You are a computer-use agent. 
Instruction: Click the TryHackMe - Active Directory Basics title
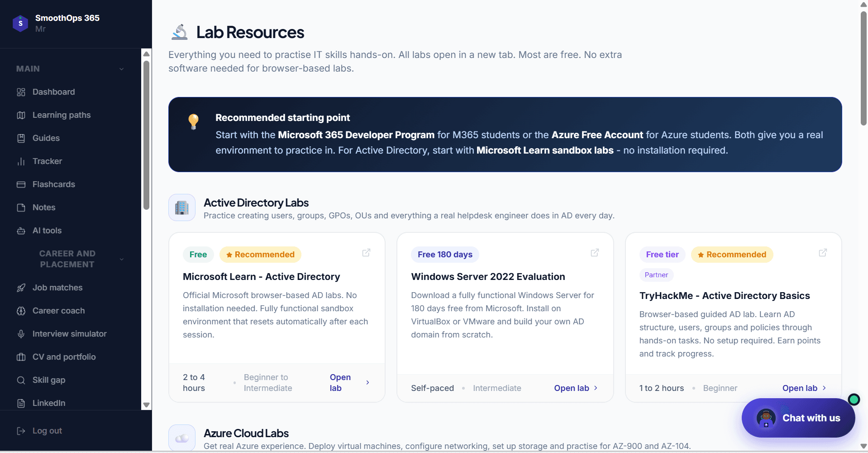(725, 296)
